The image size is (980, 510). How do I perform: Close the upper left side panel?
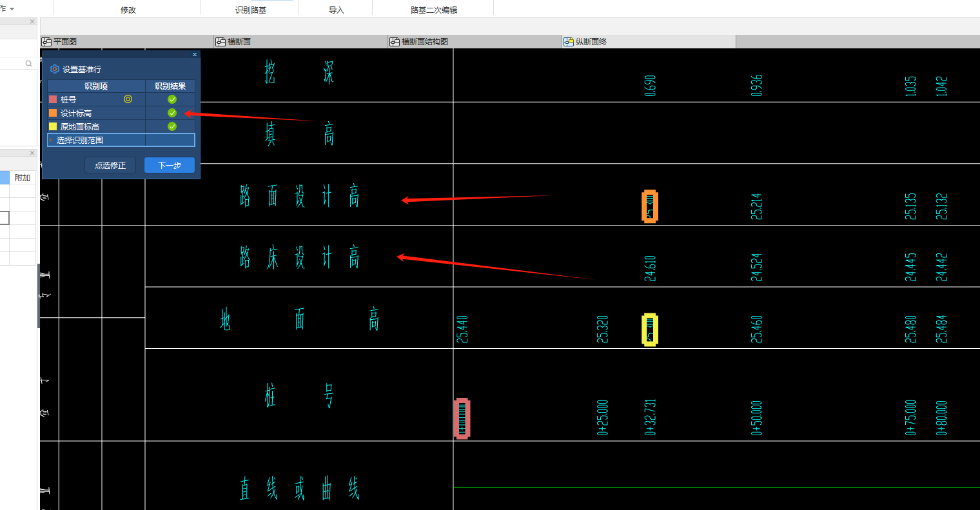[x=32, y=22]
